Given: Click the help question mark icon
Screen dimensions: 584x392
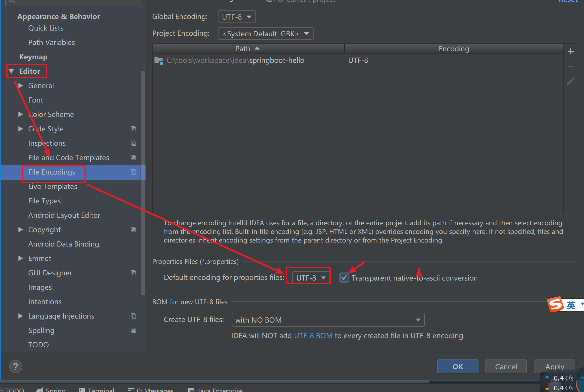Looking at the screenshot, I should pyautogui.click(x=16, y=367).
